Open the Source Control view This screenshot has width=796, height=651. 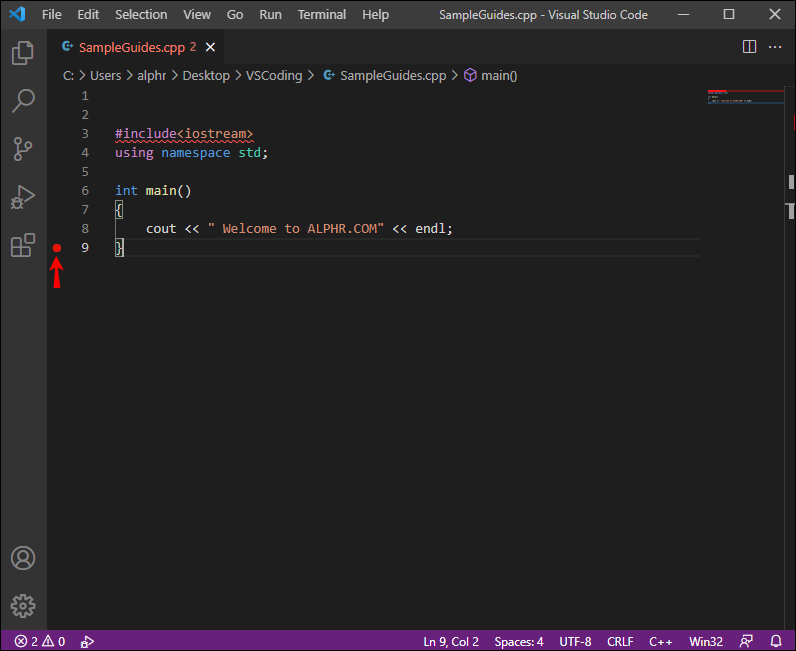23,149
